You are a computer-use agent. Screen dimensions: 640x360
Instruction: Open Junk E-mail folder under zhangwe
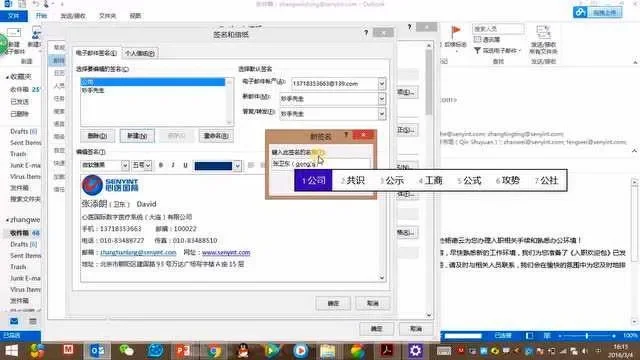pos(25,278)
